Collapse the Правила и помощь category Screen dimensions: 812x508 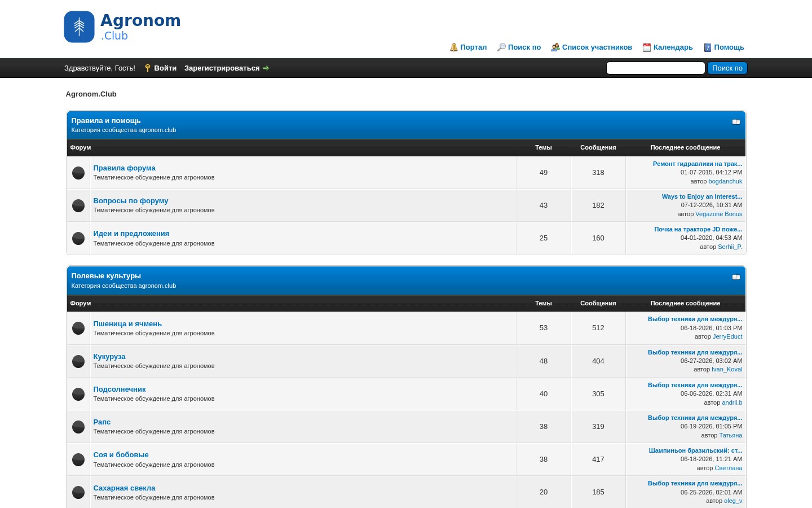tap(736, 122)
